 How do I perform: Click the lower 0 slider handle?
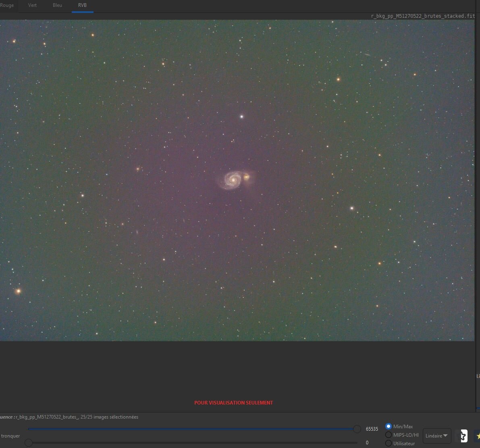pyautogui.click(x=29, y=442)
